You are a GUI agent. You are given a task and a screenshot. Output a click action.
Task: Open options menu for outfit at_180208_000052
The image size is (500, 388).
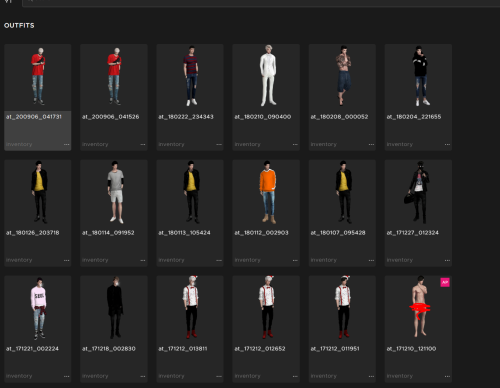(371, 144)
